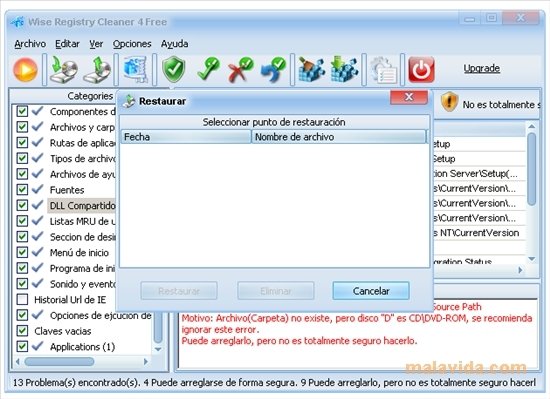This screenshot has width=550, height=399.
Task: Uncheck the Applications (1) checkbox
Action: [22, 346]
